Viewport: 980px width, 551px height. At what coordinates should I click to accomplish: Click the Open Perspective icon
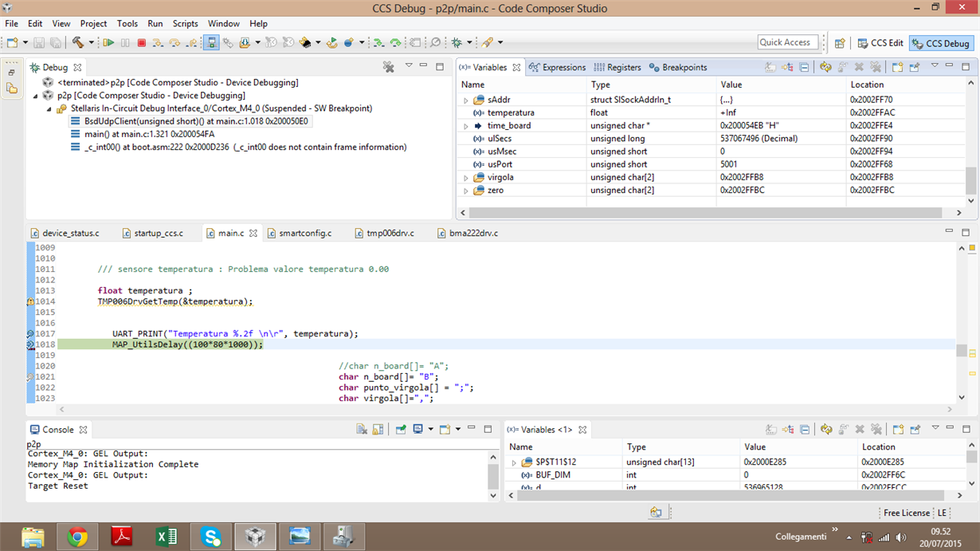click(839, 43)
